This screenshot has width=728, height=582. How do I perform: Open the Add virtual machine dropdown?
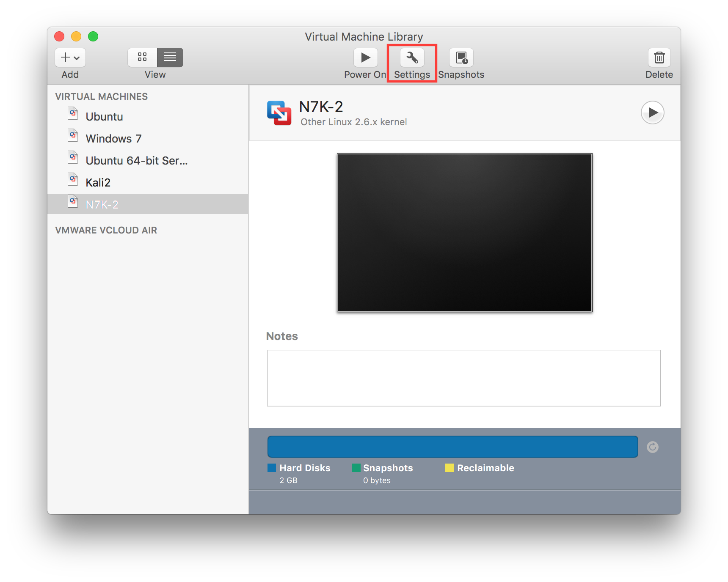pyautogui.click(x=70, y=58)
